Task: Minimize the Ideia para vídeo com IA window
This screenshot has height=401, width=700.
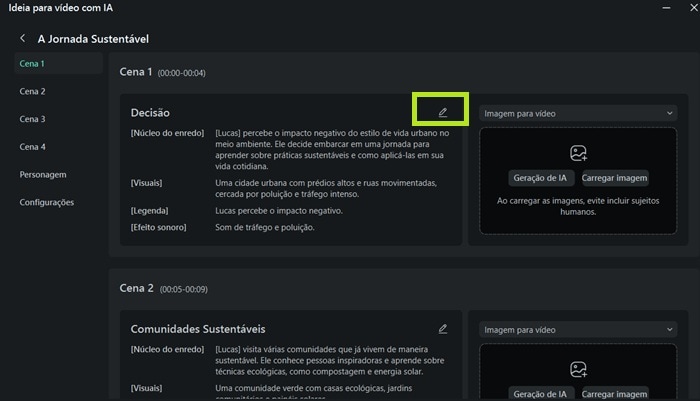Action: pyautogui.click(x=666, y=8)
